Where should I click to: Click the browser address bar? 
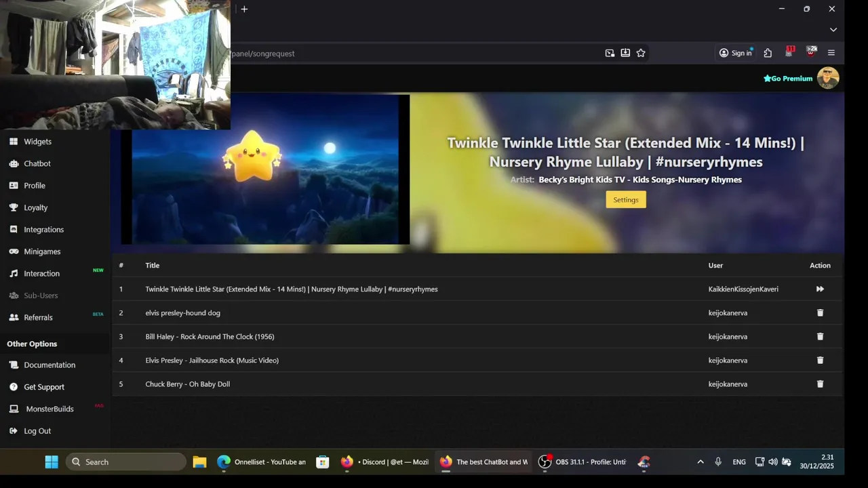point(414,53)
